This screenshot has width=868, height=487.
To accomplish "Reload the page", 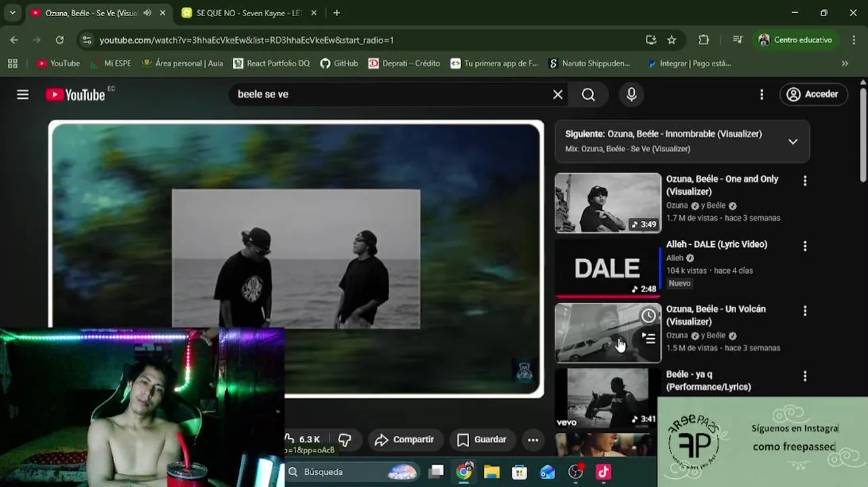I will (59, 40).
